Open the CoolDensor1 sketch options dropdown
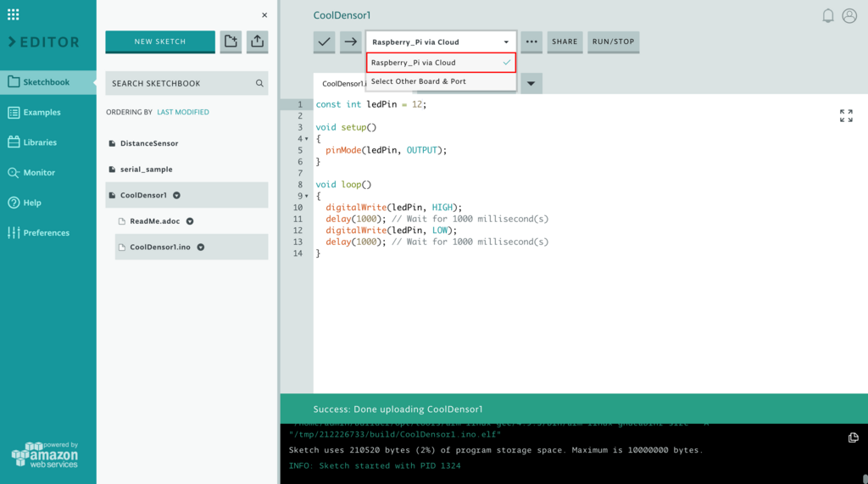 tap(176, 196)
